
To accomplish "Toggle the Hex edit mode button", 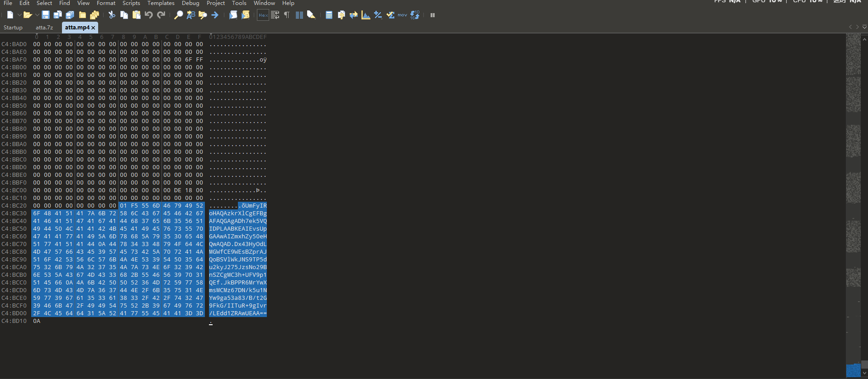I will [263, 15].
